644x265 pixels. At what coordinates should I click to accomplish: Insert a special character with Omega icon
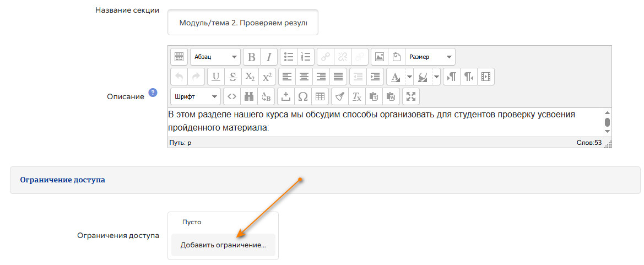pyautogui.click(x=303, y=96)
